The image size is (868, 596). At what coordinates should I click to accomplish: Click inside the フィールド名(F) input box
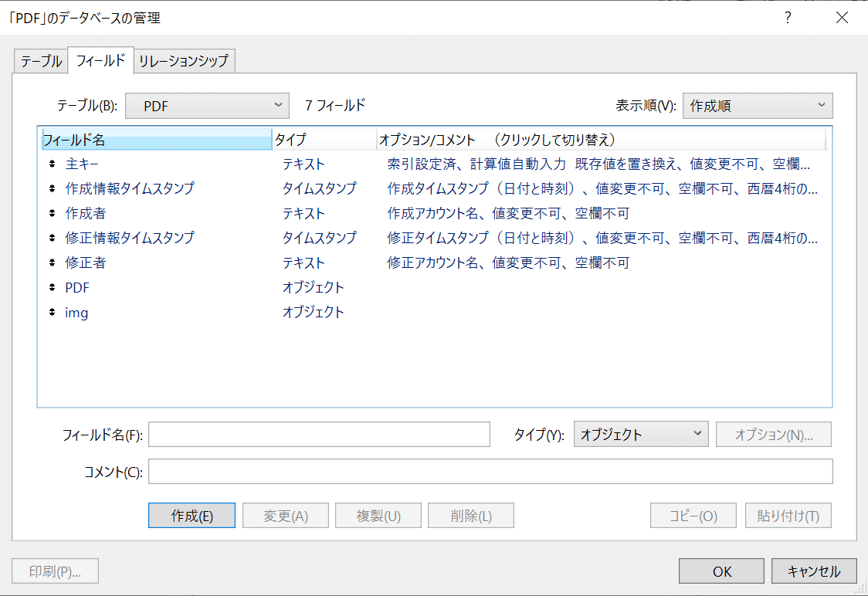319,434
